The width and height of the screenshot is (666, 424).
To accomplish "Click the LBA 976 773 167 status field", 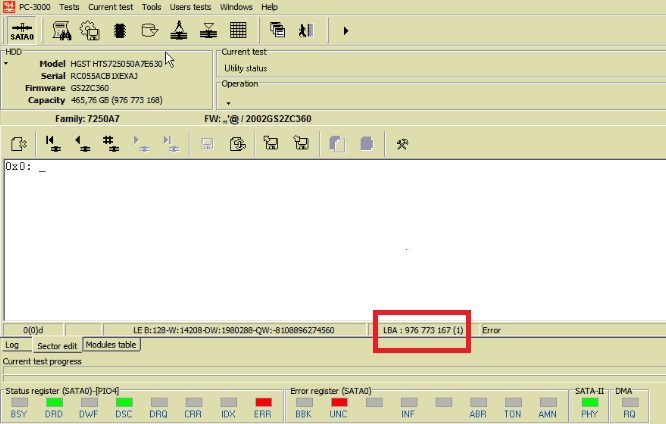I will [423, 329].
